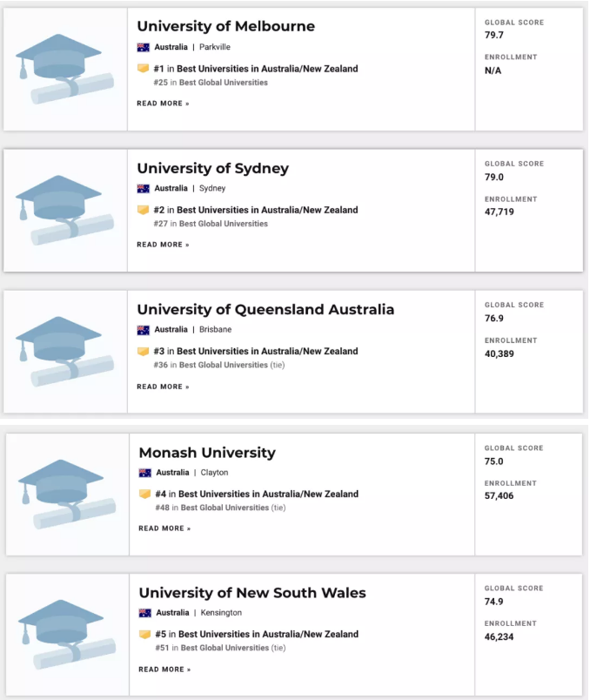The height and width of the screenshot is (700, 590).
Task: Open the University of New South Wales heading
Action: tap(252, 594)
